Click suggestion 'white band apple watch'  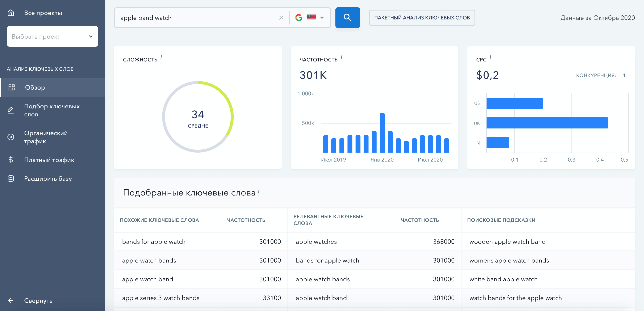click(x=504, y=279)
